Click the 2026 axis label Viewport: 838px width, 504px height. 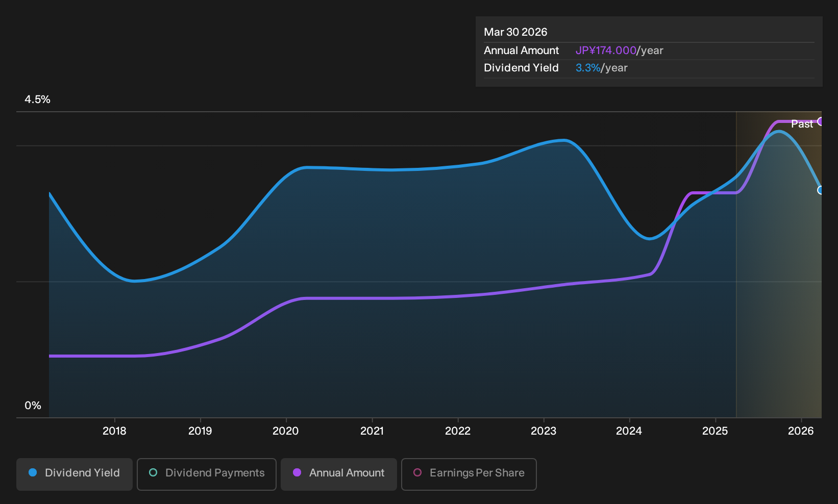pos(801,431)
